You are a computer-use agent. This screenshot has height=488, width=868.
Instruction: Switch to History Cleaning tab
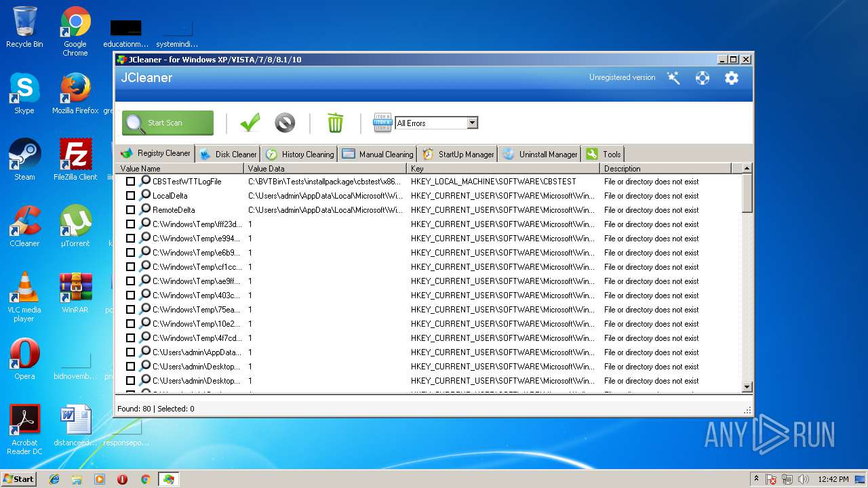300,155
